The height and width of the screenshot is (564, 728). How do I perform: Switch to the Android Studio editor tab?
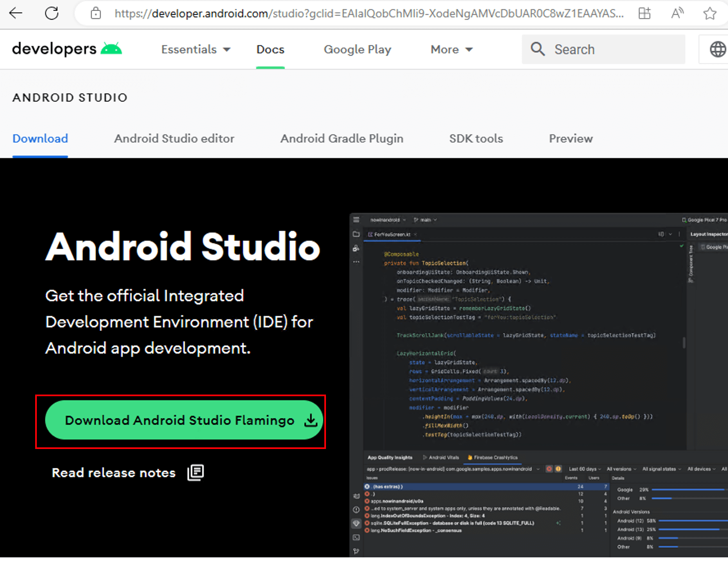pyautogui.click(x=174, y=139)
